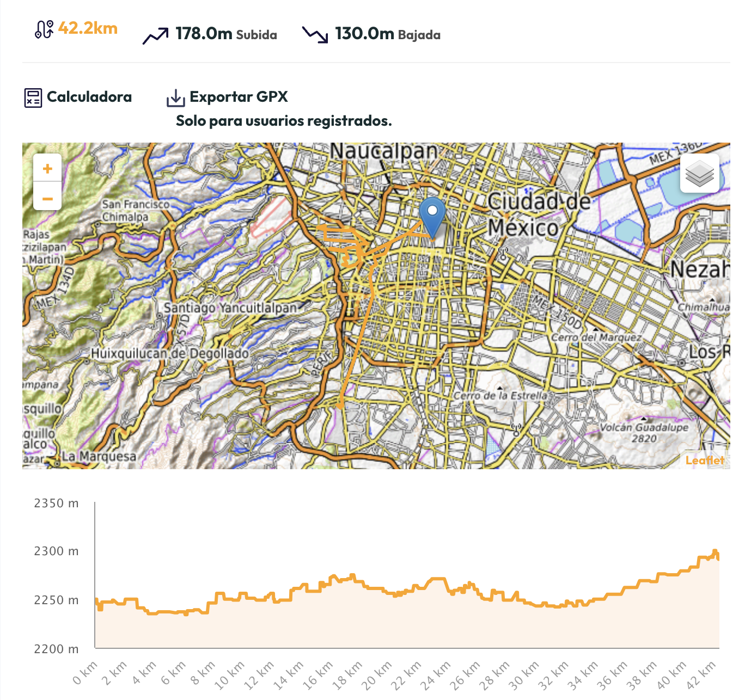Open the Leaflet attribution link
Screen dimensions: 745x700
pos(705,460)
